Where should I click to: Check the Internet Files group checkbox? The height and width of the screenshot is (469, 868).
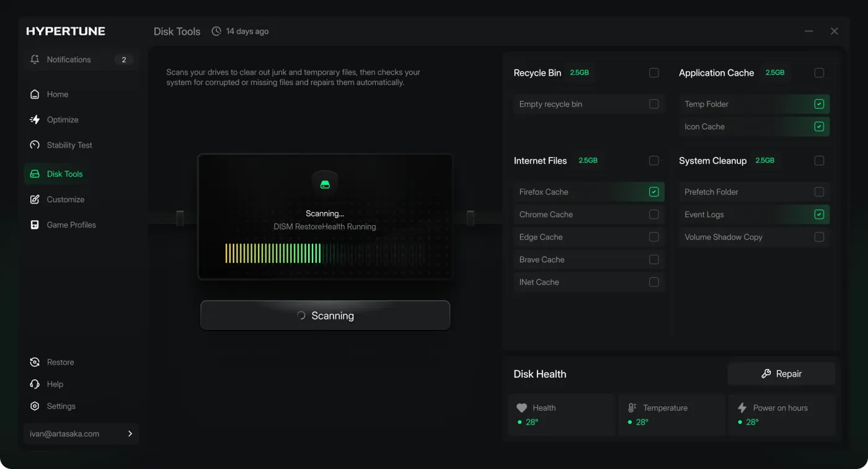pos(654,161)
